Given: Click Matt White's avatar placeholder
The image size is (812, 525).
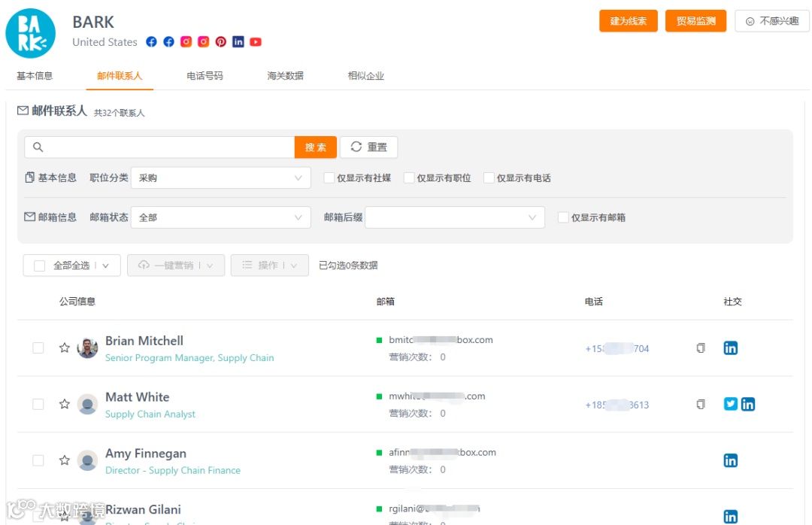Looking at the screenshot, I should (87, 404).
